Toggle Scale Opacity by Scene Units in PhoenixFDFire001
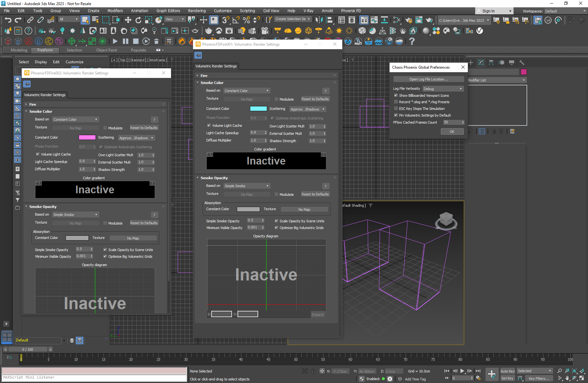The image size is (588, 383). (276, 221)
